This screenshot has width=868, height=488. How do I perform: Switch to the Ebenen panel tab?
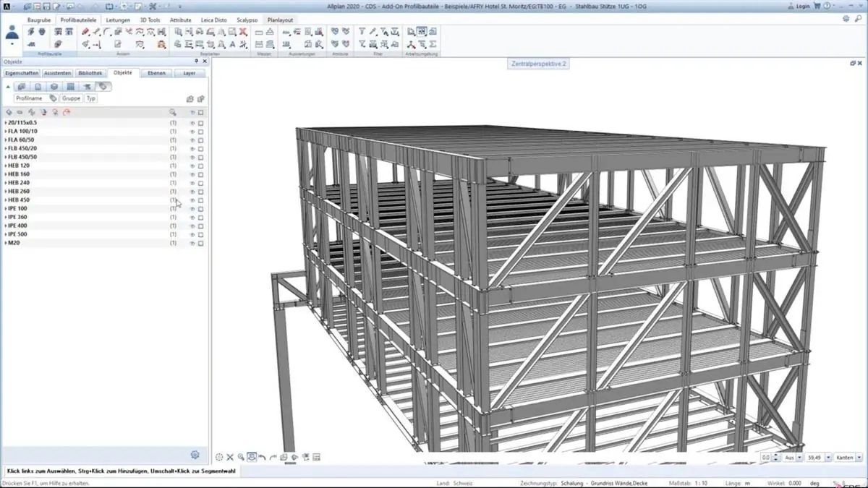point(157,73)
